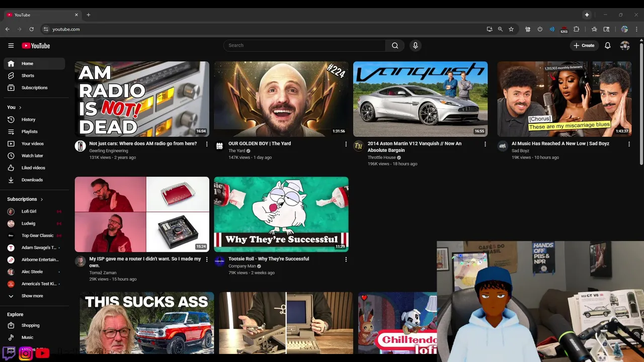The height and width of the screenshot is (362, 644).
Task: Click the Create button
Action: 584,45
